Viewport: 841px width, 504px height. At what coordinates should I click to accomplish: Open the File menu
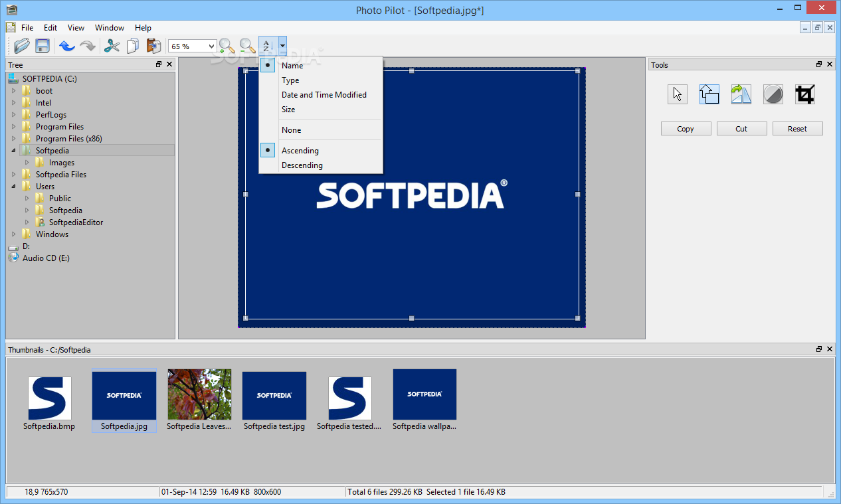coord(27,28)
